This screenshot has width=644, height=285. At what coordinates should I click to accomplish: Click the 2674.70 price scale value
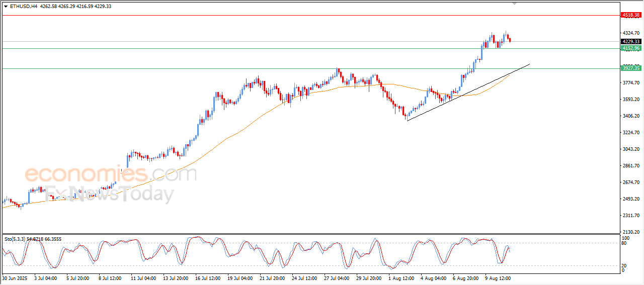[631, 182]
